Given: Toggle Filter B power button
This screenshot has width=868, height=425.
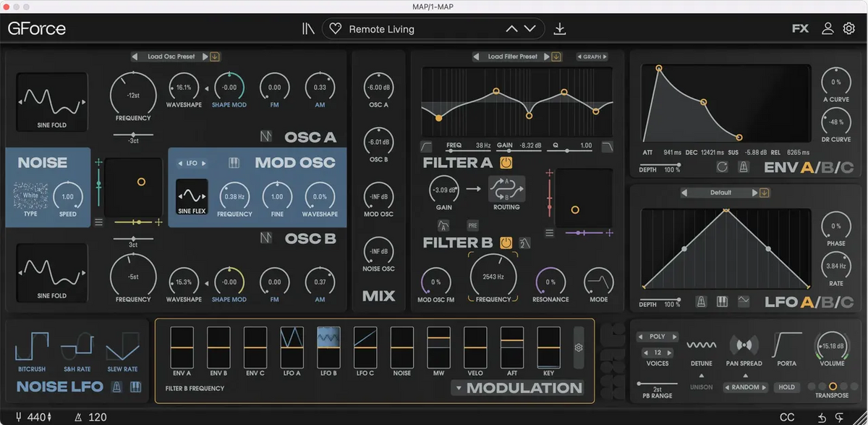Looking at the screenshot, I should (x=506, y=242).
